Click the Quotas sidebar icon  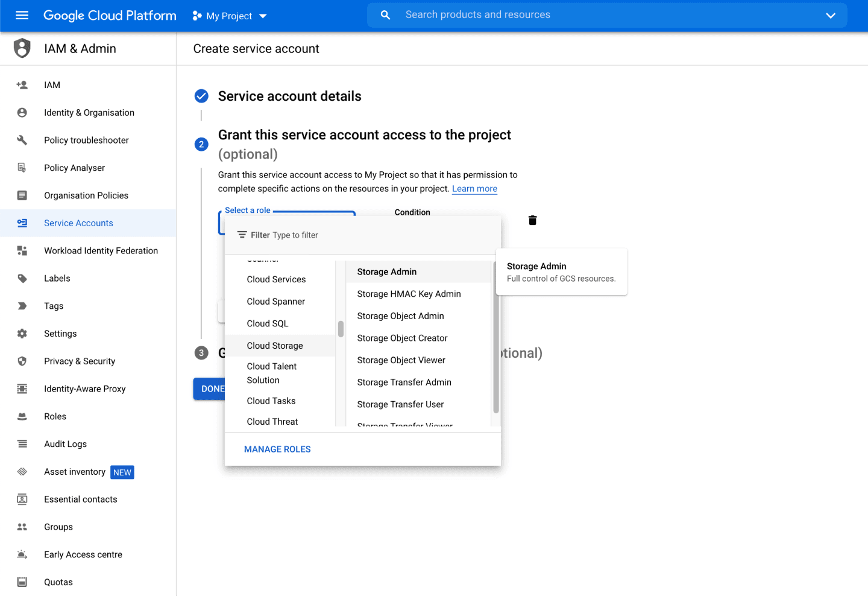pyautogui.click(x=22, y=582)
